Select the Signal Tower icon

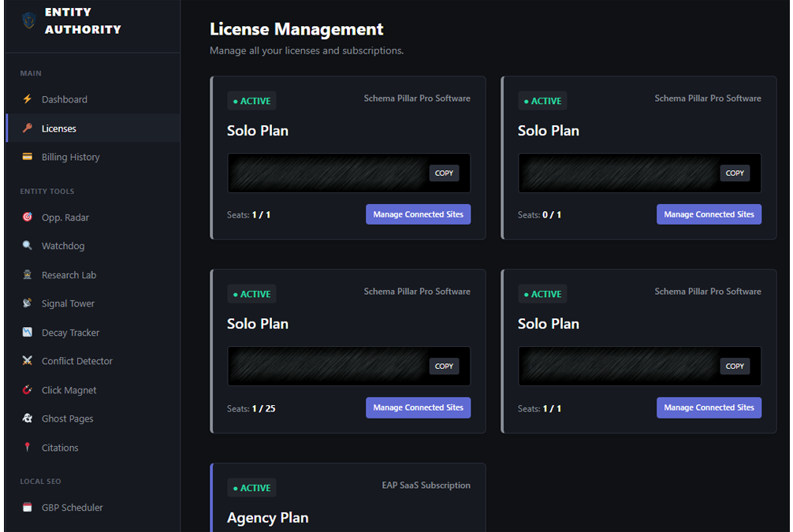pos(28,303)
